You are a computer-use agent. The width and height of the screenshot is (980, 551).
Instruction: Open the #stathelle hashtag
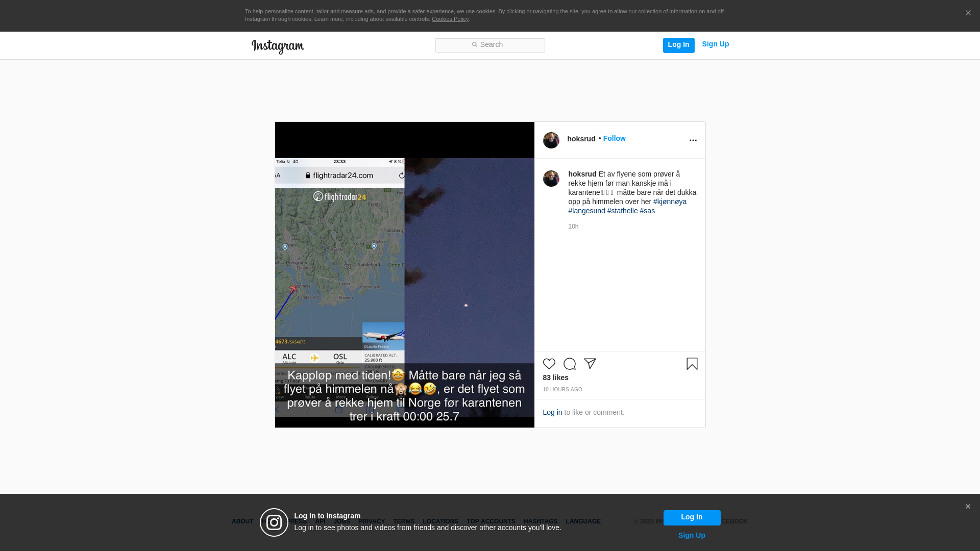622,211
